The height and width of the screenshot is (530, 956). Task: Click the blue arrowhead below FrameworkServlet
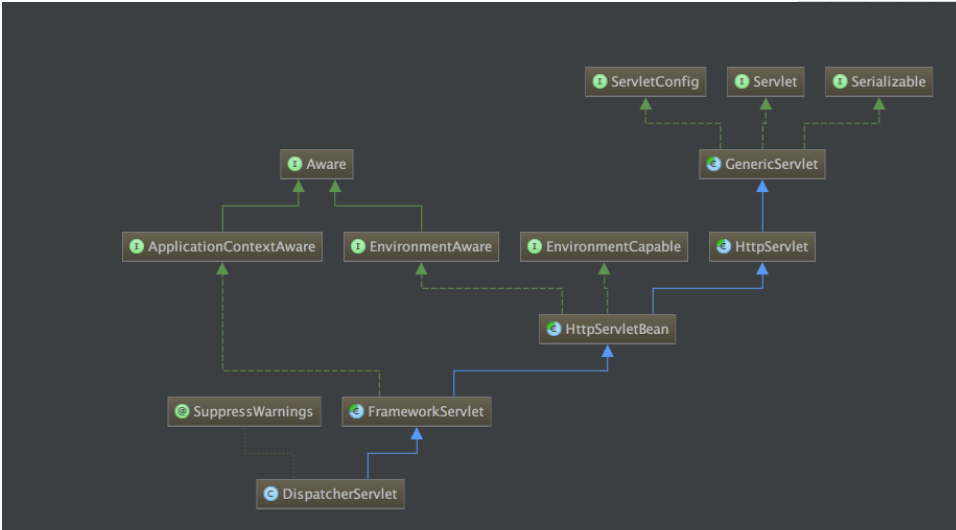pos(416,434)
